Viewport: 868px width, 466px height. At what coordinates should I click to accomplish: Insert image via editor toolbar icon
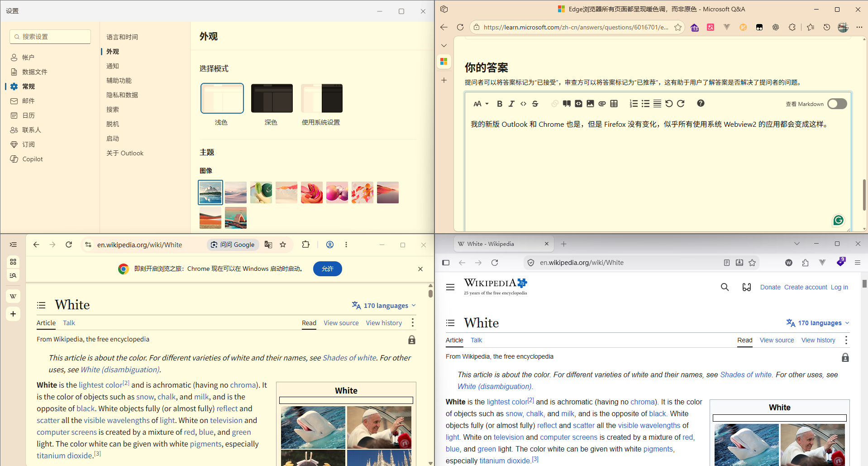click(590, 104)
